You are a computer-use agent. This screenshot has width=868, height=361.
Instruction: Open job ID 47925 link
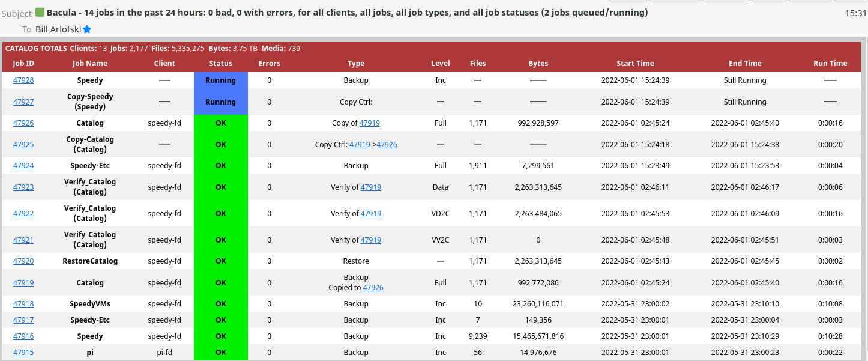(x=23, y=145)
